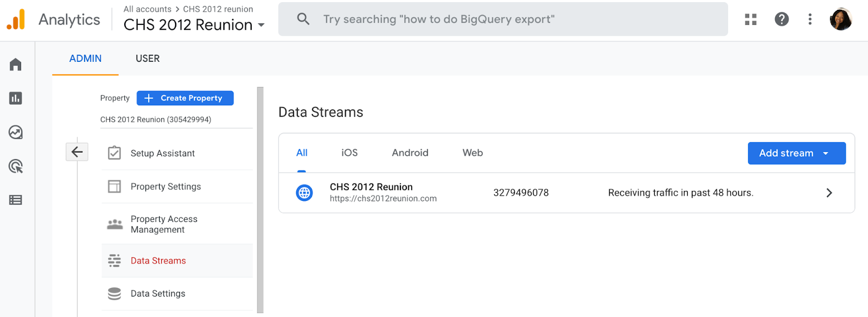Viewport: 868px width, 317px height.
Task: Click the Create Property button
Action: [x=185, y=98]
